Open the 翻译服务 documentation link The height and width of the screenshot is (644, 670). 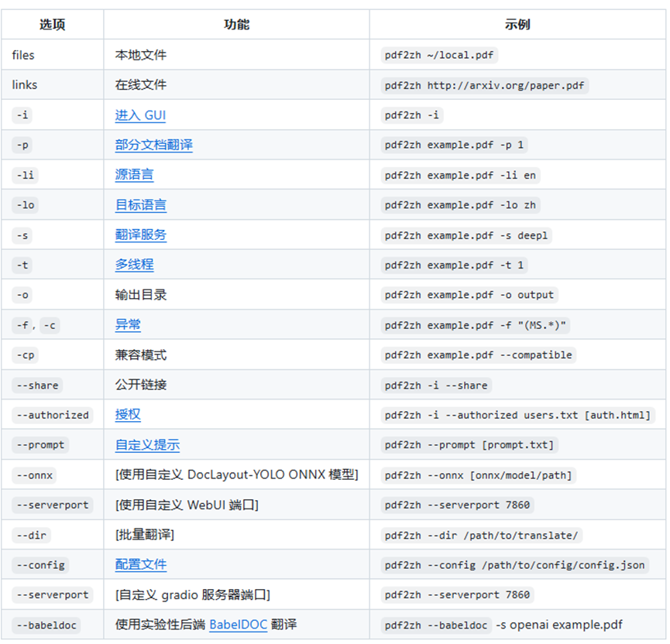[x=139, y=235]
